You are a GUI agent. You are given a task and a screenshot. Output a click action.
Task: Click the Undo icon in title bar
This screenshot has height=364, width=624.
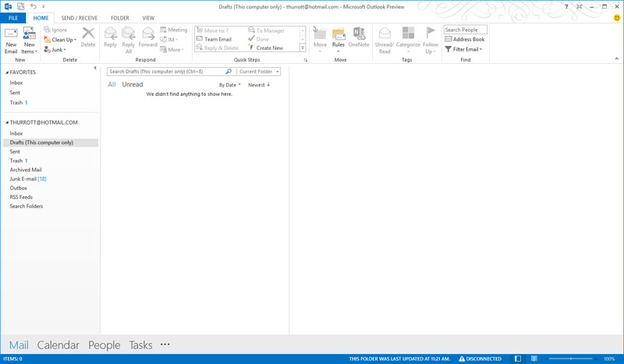point(34,6)
